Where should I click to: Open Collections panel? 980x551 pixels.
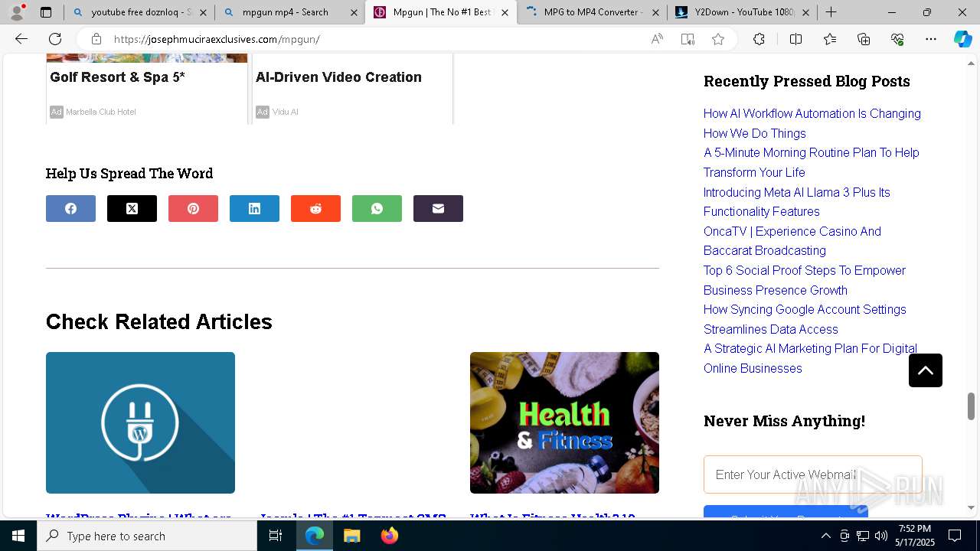[x=864, y=39]
